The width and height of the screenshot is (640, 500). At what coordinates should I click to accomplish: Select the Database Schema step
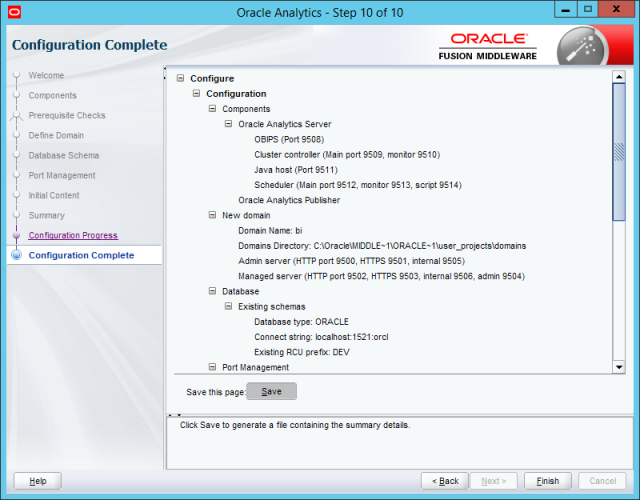coord(64,155)
